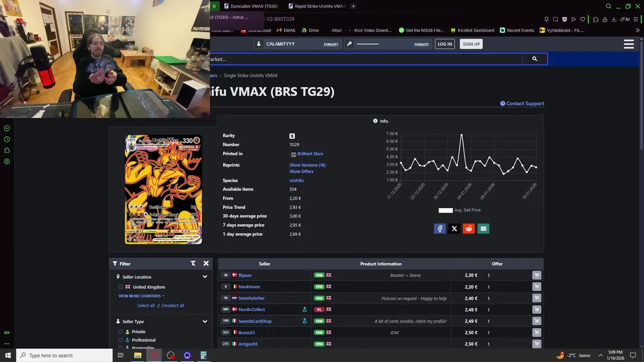The height and width of the screenshot is (362, 644).
Task: Switch to Duraludon VMAX (TG30) tab
Action: pyautogui.click(x=251, y=6)
